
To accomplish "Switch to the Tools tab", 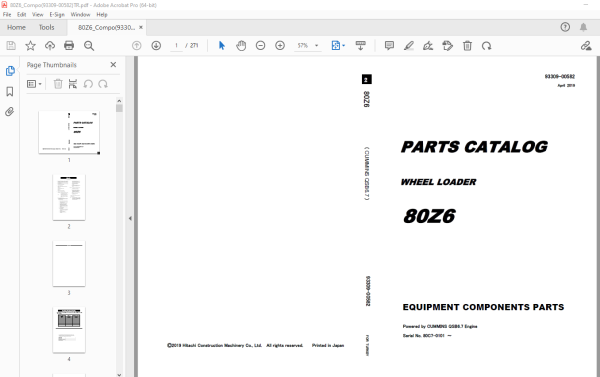I will (x=46, y=28).
